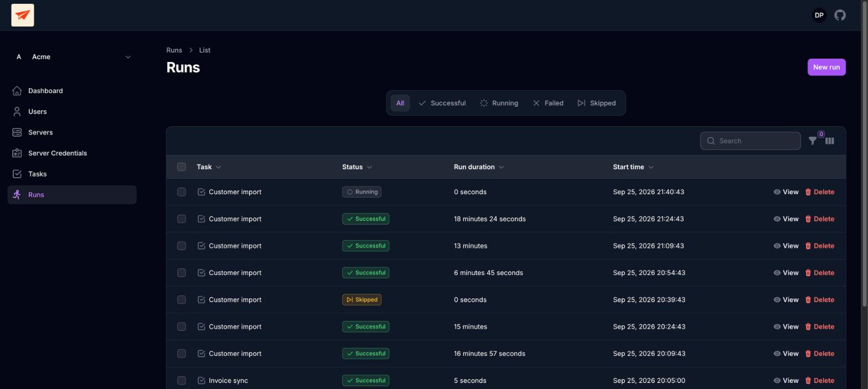868x389 pixels.
Task: Sort by the Status column header
Action: 357,167
